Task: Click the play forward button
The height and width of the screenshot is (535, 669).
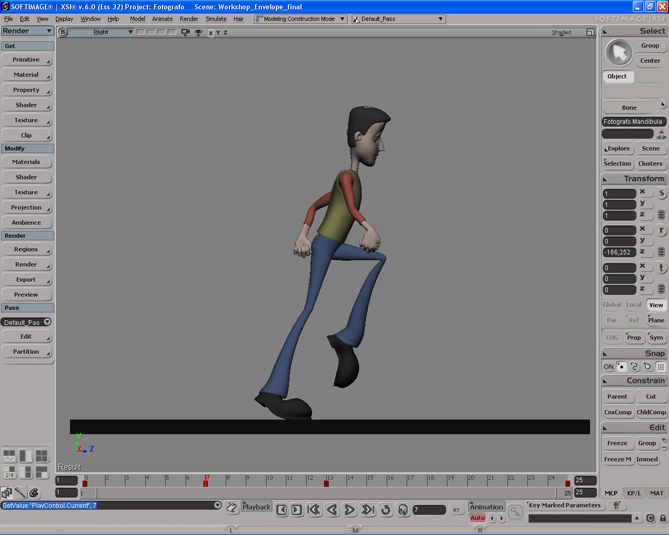Action: point(350,510)
